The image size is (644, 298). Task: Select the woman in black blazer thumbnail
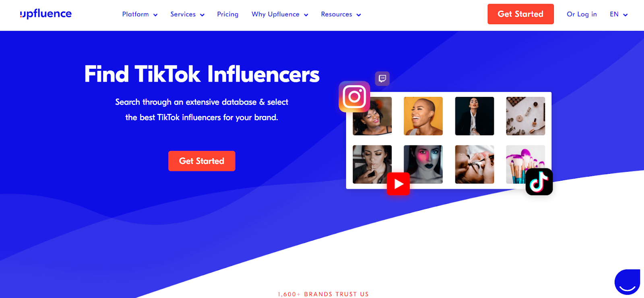[474, 116]
